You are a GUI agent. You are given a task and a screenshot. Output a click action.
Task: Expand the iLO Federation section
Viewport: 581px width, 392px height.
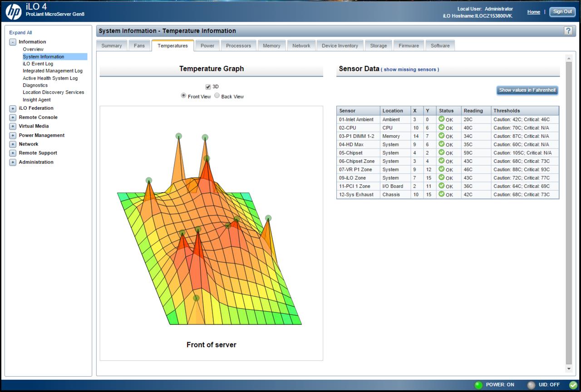[13, 108]
